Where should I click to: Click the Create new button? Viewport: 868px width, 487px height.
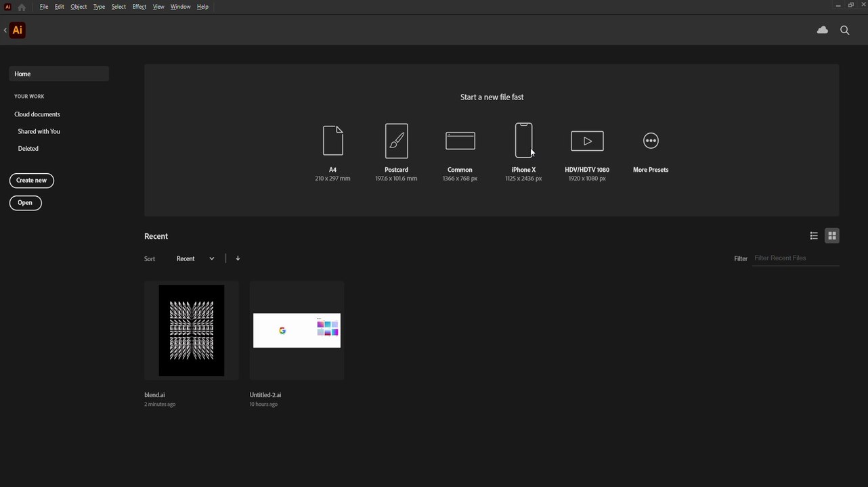tap(32, 181)
